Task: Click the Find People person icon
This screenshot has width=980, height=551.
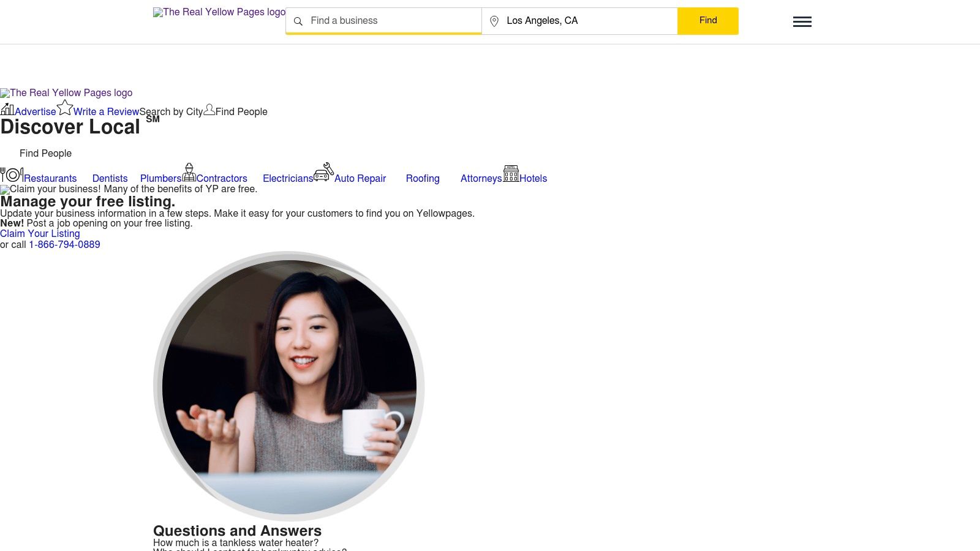Action: (x=209, y=109)
